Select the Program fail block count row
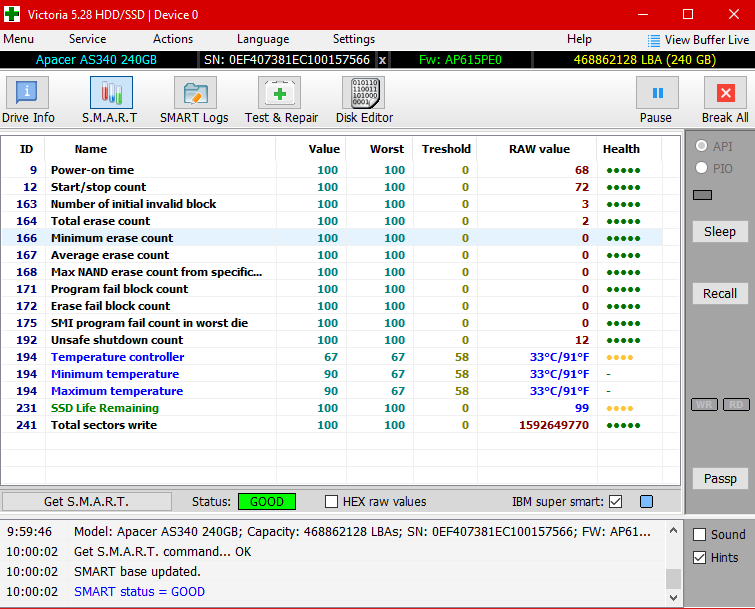The height and width of the screenshot is (609, 755). 332,289
